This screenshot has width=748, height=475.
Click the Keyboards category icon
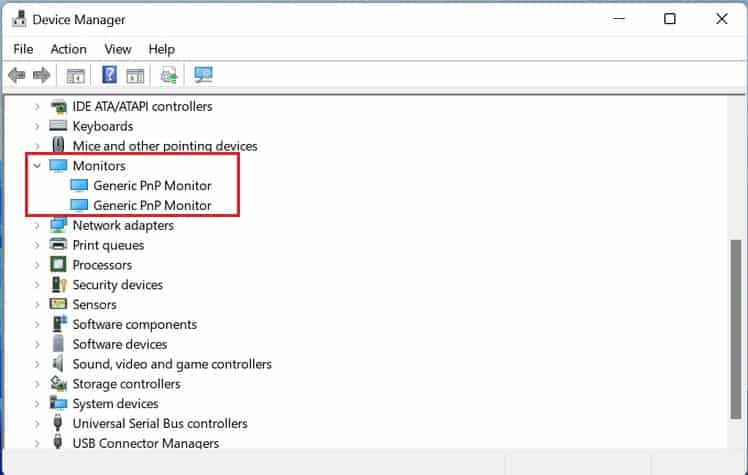click(x=58, y=126)
